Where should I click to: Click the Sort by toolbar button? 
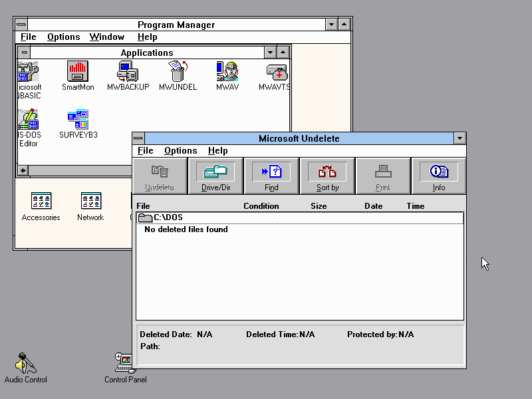pyautogui.click(x=327, y=176)
